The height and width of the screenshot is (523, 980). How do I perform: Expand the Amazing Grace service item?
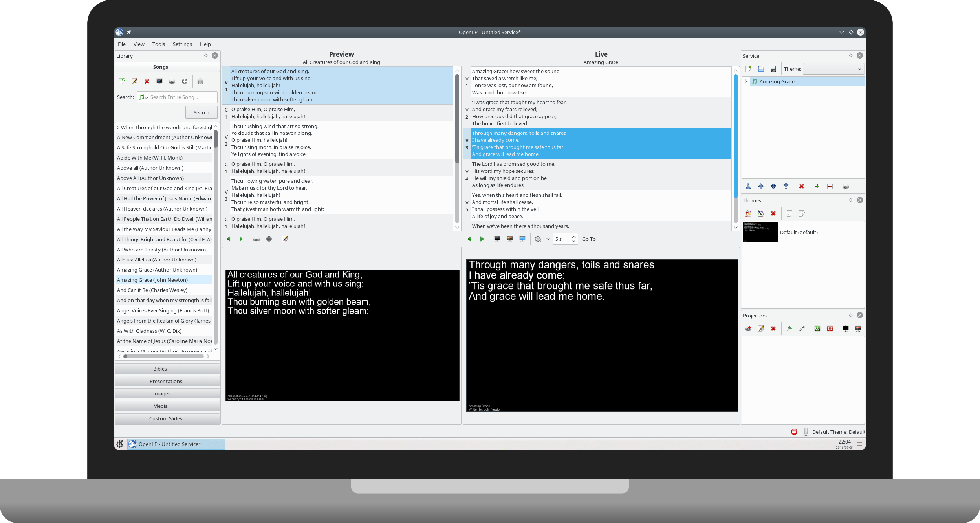click(x=746, y=81)
